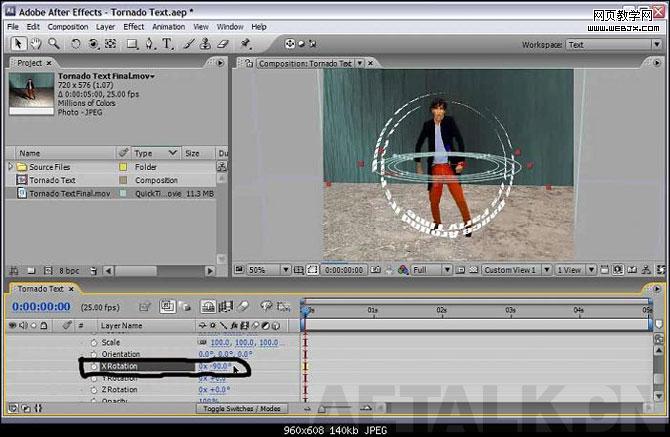Click the Live Update icon in timeline
This screenshot has width=670, height=437.
(167, 306)
